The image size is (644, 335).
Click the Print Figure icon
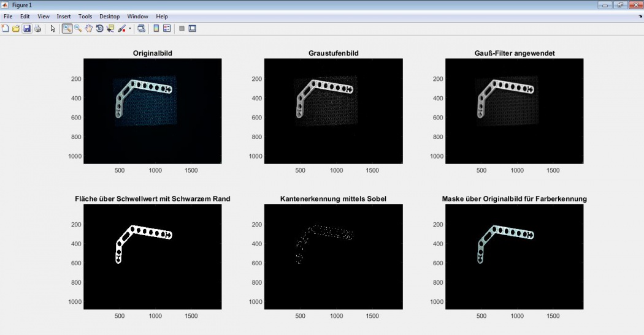37,28
